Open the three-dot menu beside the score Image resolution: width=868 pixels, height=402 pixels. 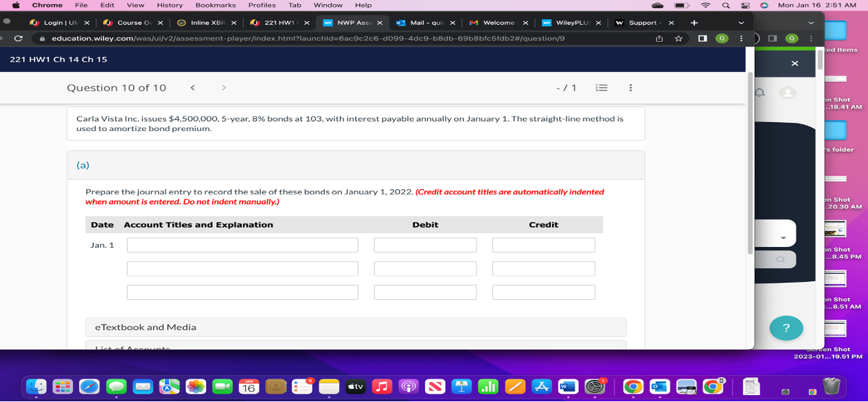coord(630,87)
